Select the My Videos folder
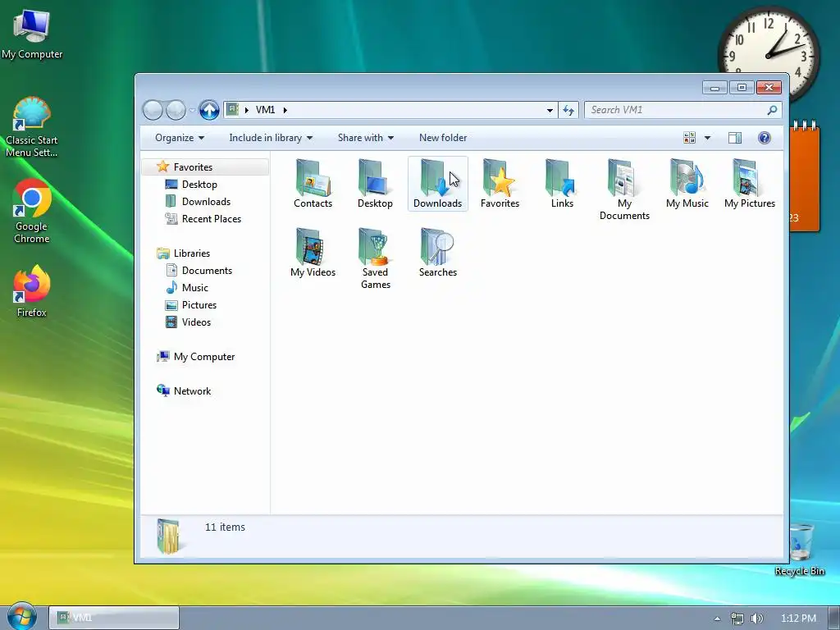 [313, 253]
